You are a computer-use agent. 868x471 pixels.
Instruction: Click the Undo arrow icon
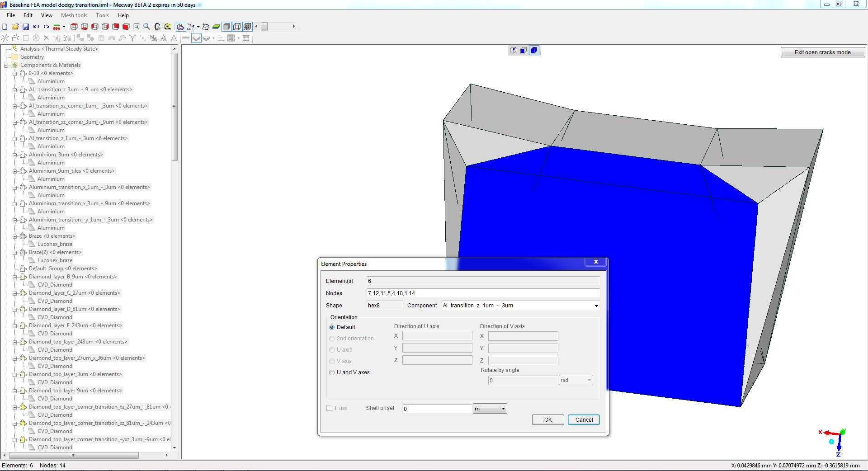[36, 27]
